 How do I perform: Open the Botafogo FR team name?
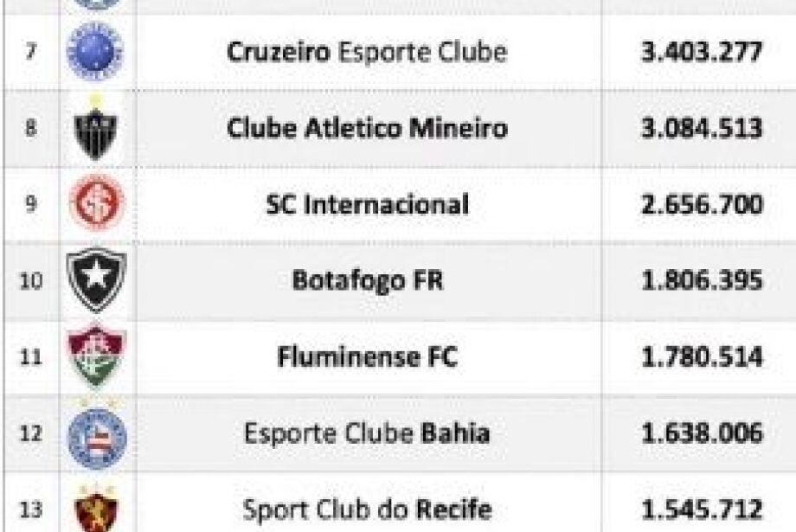coord(367,281)
